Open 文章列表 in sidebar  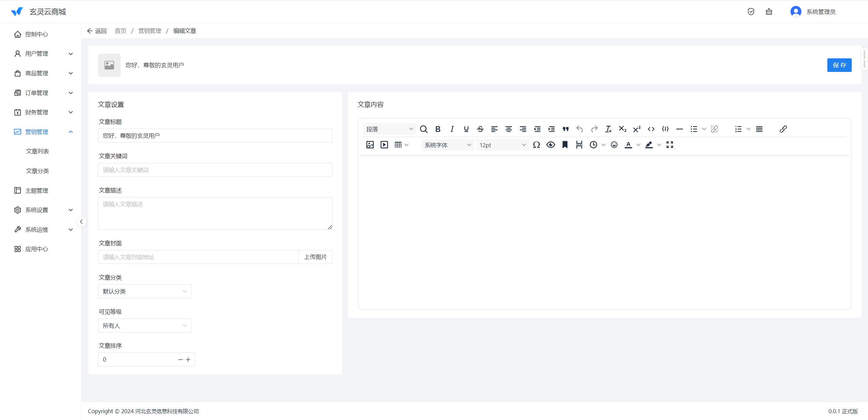point(37,151)
